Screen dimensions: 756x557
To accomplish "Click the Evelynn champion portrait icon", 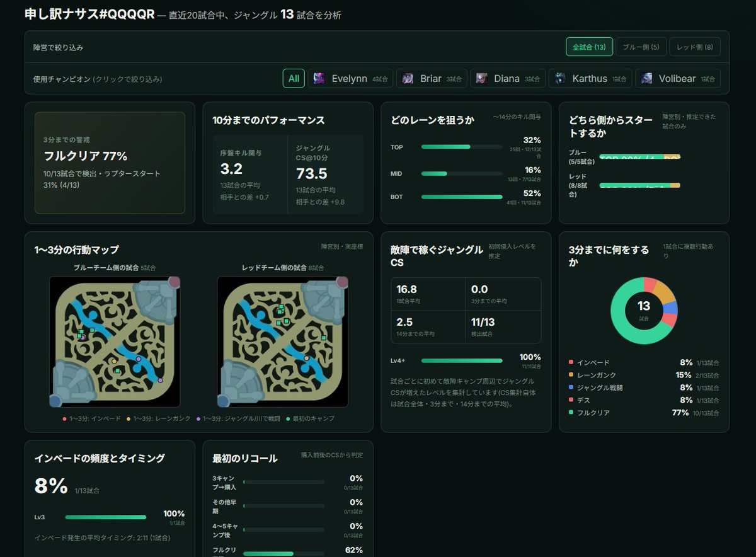I will tap(319, 79).
